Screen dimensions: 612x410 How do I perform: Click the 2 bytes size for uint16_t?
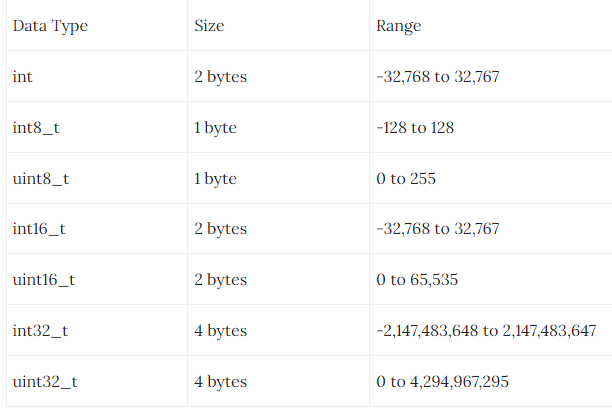[x=221, y=280]
